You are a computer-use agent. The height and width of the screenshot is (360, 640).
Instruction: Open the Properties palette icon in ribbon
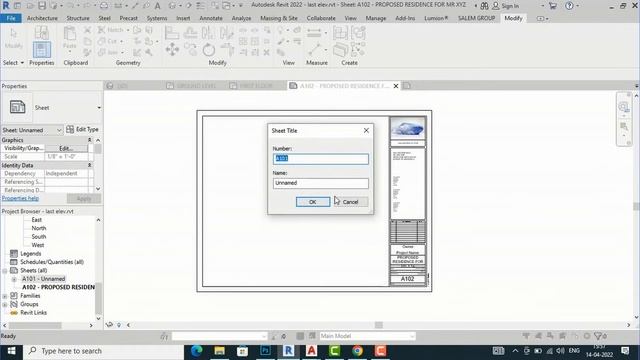click(x=42, y=50)
